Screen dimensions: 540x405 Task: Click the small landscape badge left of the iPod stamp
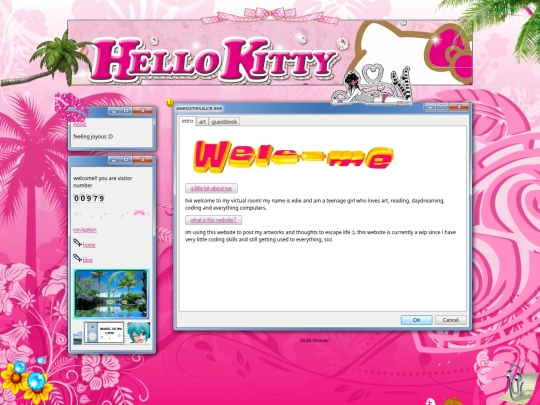(78, 338)
